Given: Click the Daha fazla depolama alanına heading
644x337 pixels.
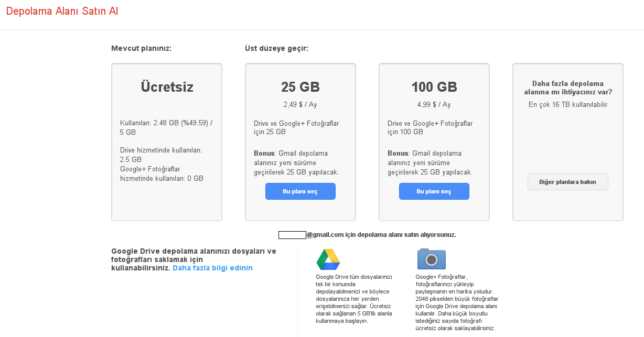Looking at the screenshot, I should coord(568,88).
